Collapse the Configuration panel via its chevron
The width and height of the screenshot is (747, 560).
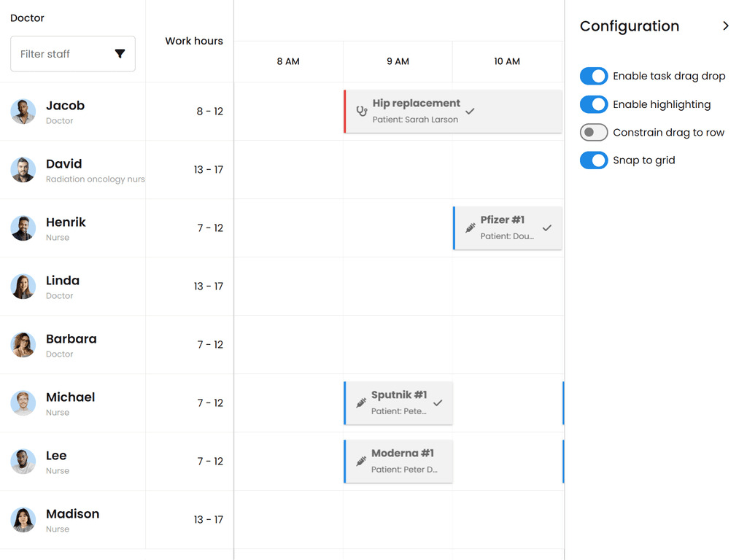click(x=727, y=26)
